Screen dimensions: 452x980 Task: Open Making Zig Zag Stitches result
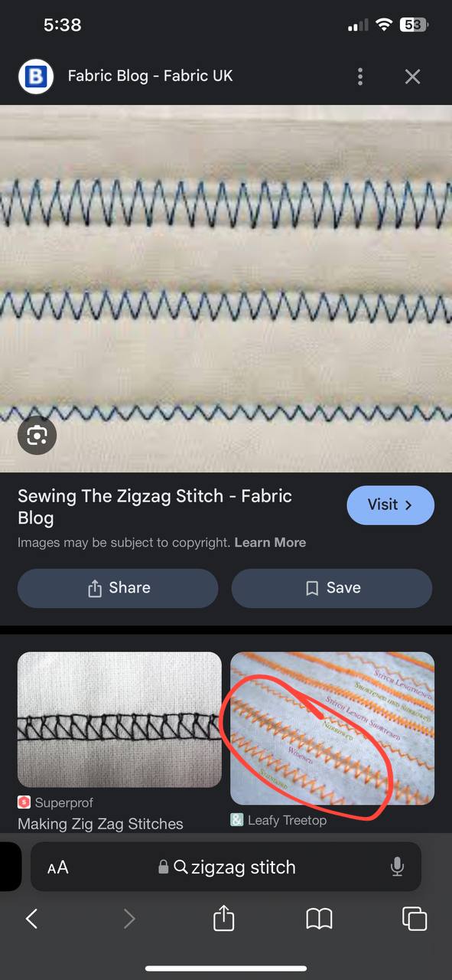[x=100, y=824]
